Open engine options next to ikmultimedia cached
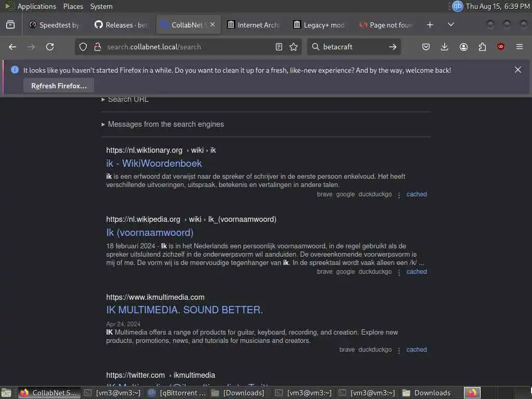Viewport: 532px width, 399px height. click(x=399, y=351)
